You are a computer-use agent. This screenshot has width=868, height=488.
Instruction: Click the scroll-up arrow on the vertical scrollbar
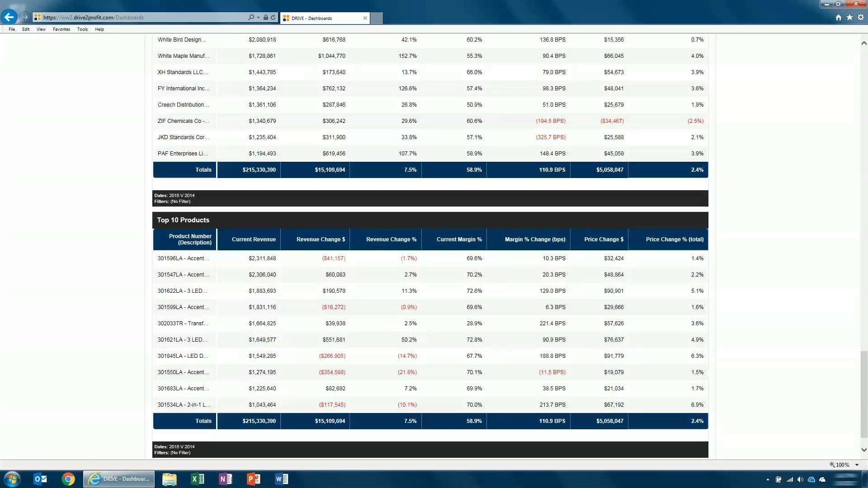click(x=863, y=43)
